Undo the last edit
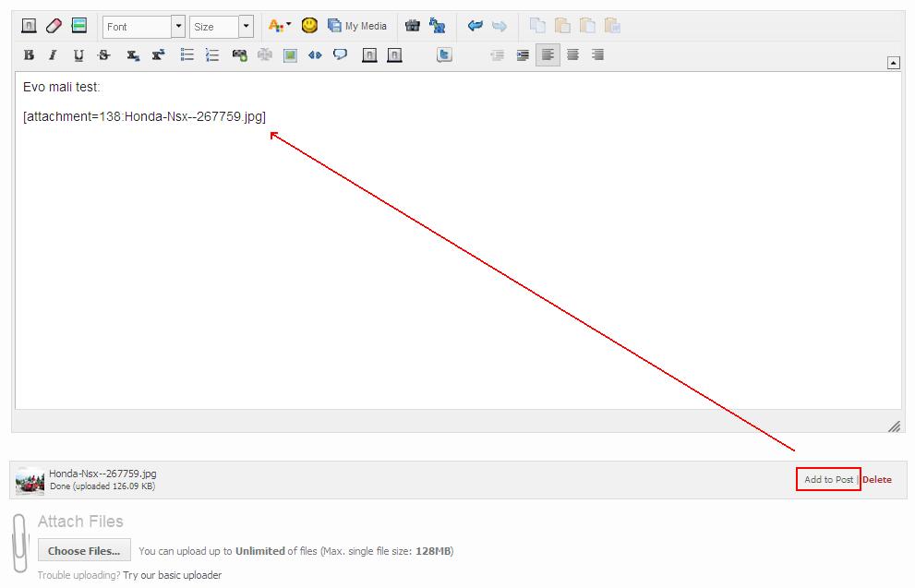The height and width of the screenshot is (588, 915). [476, 26]
